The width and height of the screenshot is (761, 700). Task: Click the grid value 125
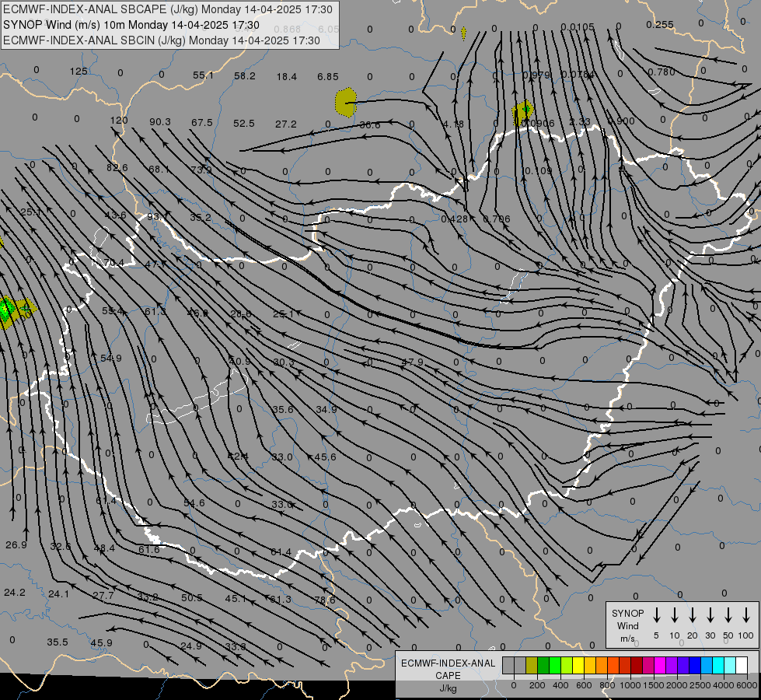[x=79, y=72]
